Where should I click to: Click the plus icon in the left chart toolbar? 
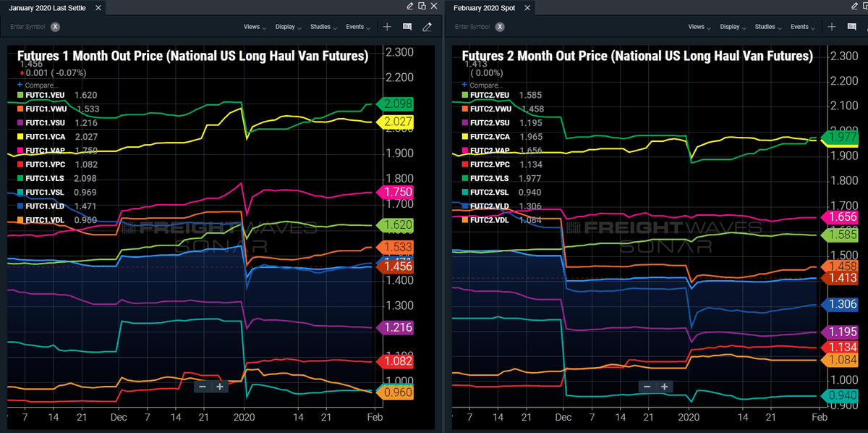tap(388, 27)
